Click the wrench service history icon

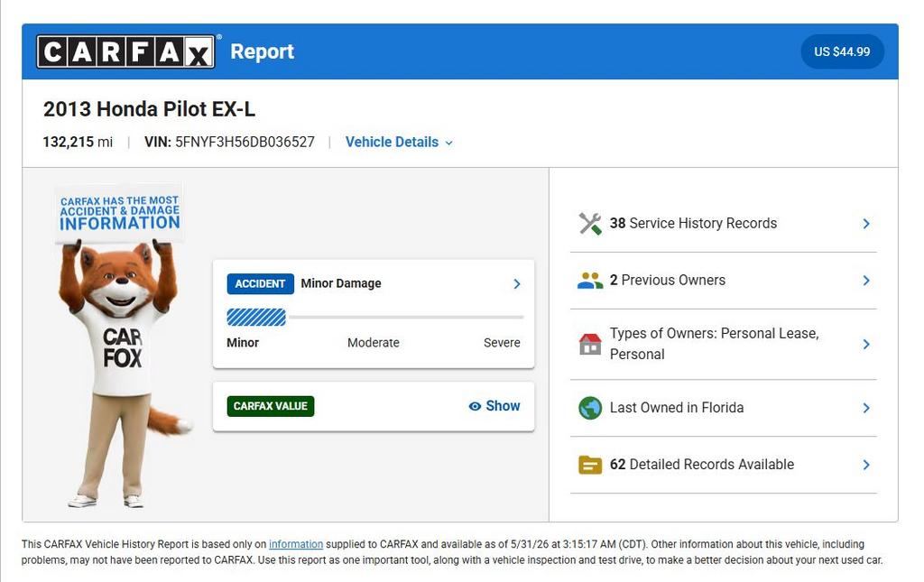(590, 224)
